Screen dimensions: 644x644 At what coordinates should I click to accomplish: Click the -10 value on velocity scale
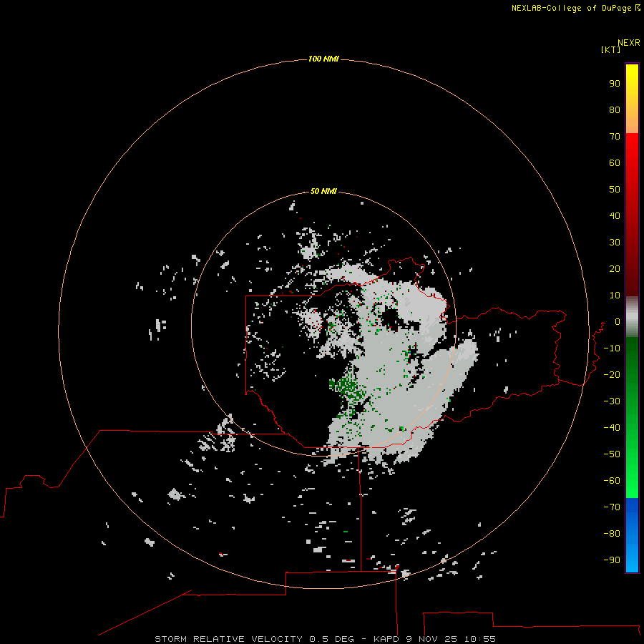point(612,348)
